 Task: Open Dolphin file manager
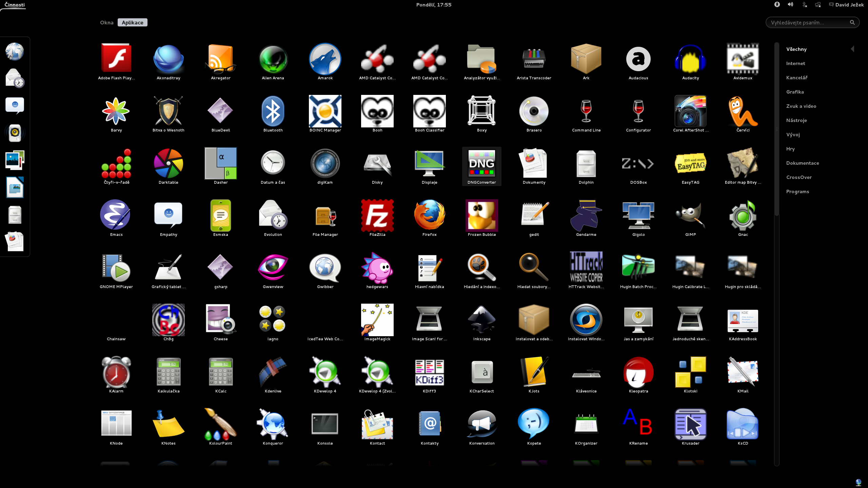tap(586, 166)
